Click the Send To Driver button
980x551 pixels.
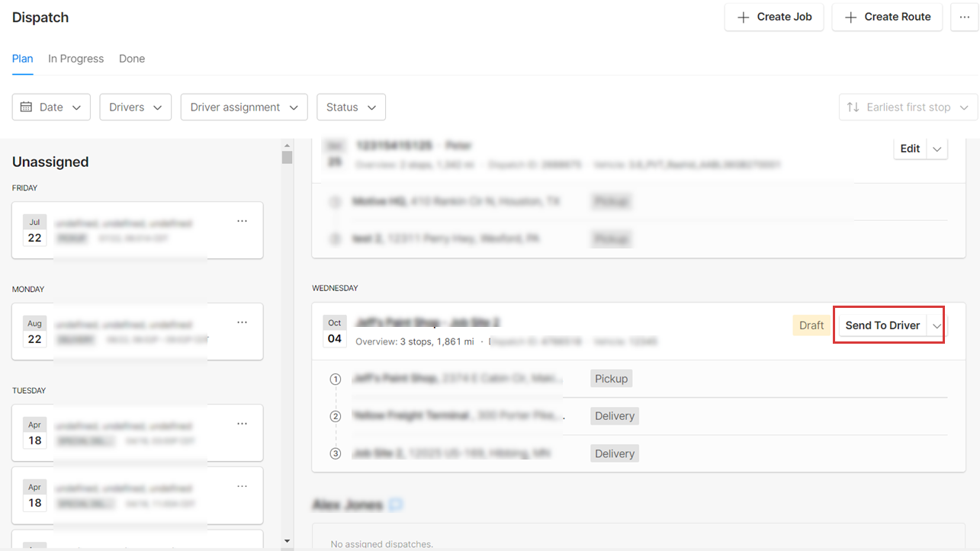pos(881,325)
